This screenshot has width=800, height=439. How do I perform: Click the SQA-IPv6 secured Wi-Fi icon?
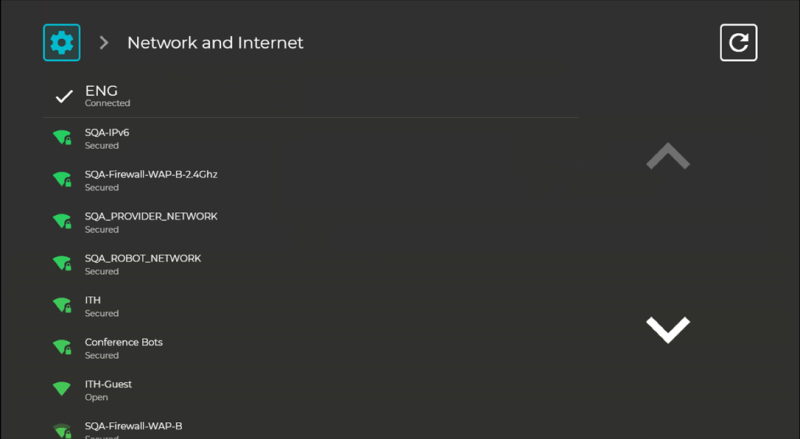coord(62,138)
